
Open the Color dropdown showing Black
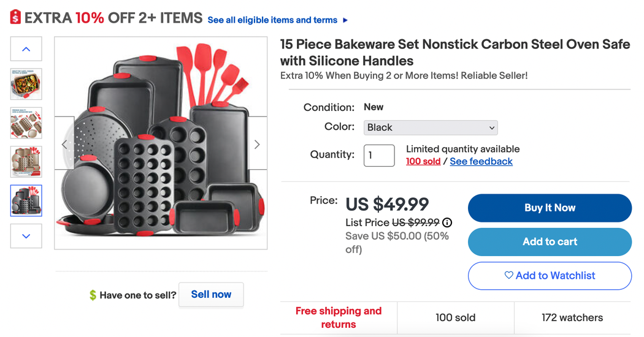pyautogui.click(x=431, y=127)
